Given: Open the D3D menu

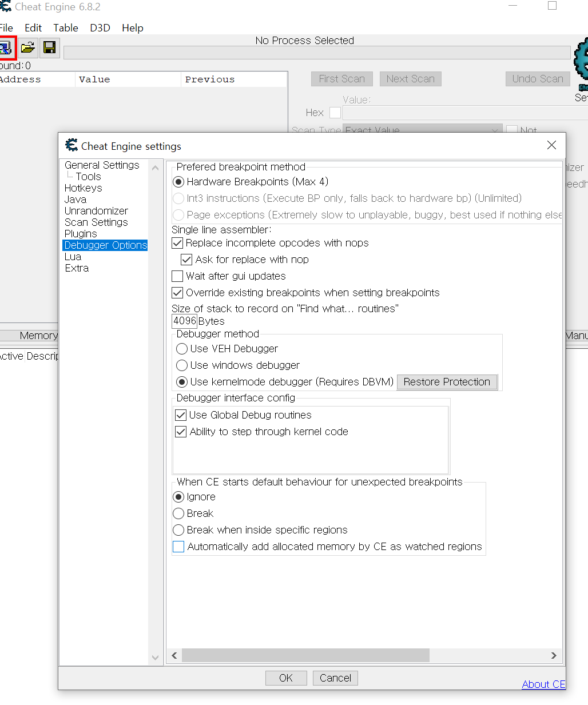Looking at the screenshot, I should tap(100, 27).
